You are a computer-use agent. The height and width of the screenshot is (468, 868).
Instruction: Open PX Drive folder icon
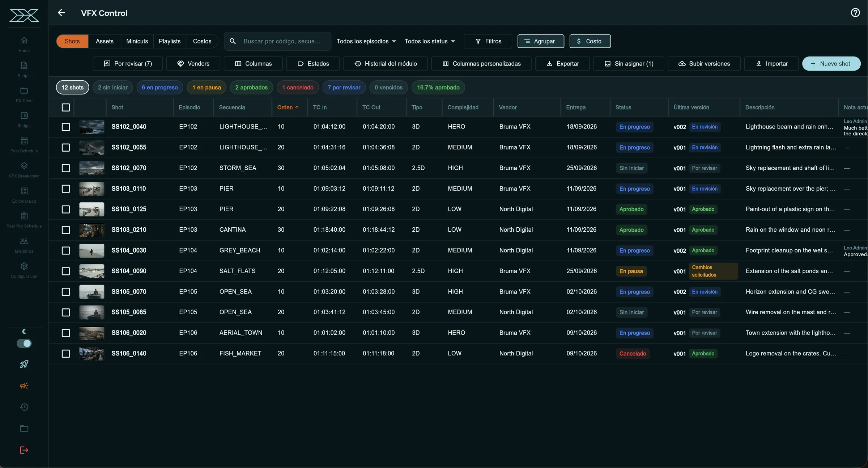point(24,90)
